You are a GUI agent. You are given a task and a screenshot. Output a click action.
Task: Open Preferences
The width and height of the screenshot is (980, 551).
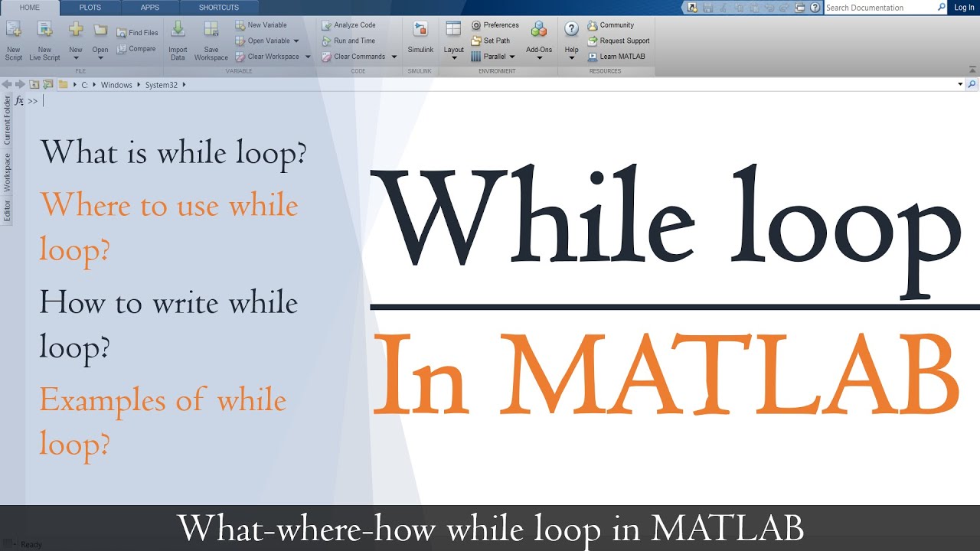point(495,25)
